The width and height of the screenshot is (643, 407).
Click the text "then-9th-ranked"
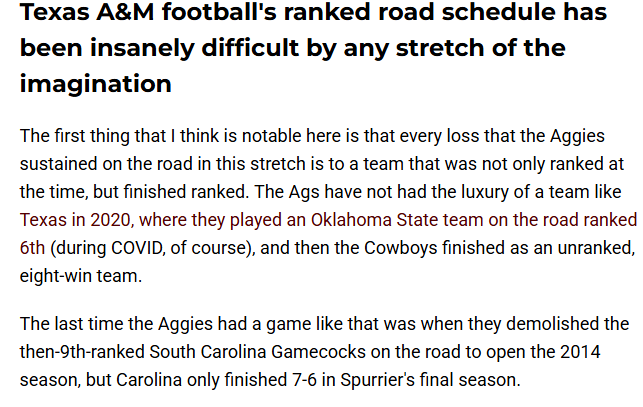pos(82,352)
